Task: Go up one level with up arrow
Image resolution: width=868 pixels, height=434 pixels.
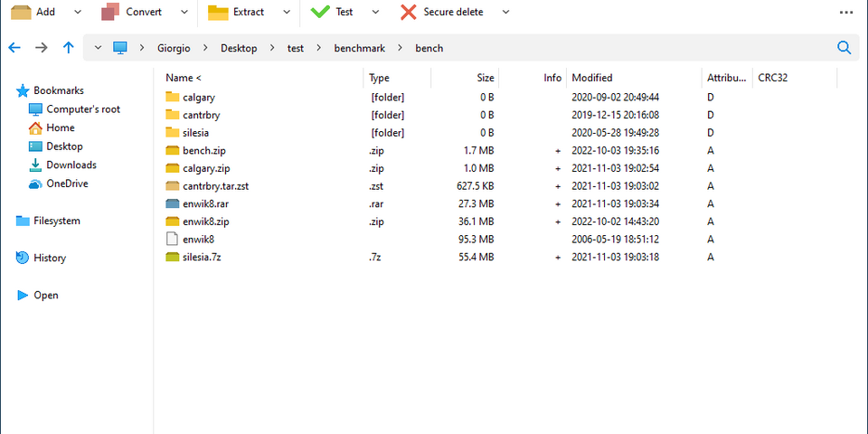Action: coord(68,48)
